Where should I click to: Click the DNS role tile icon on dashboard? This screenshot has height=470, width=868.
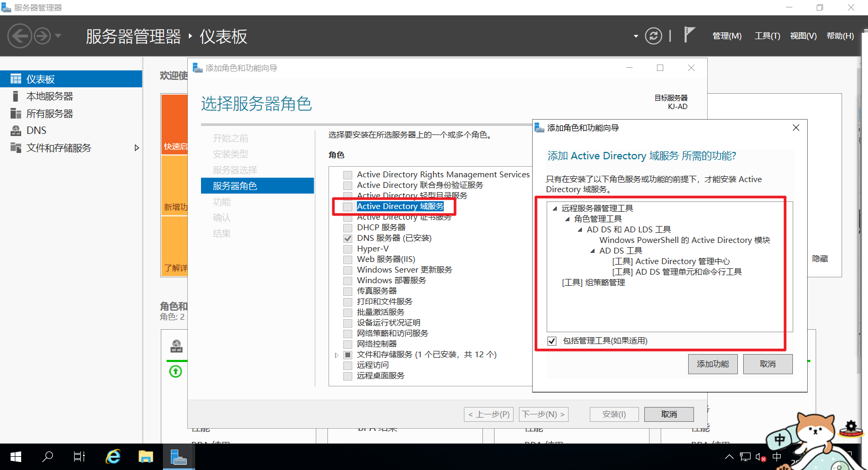(176, 347)
